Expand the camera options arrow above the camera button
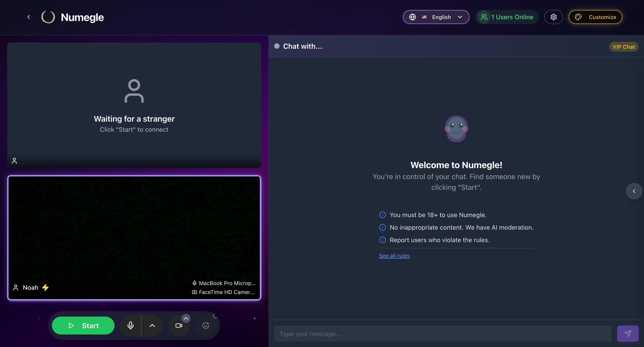644x347 pixels. pos(186,318)
